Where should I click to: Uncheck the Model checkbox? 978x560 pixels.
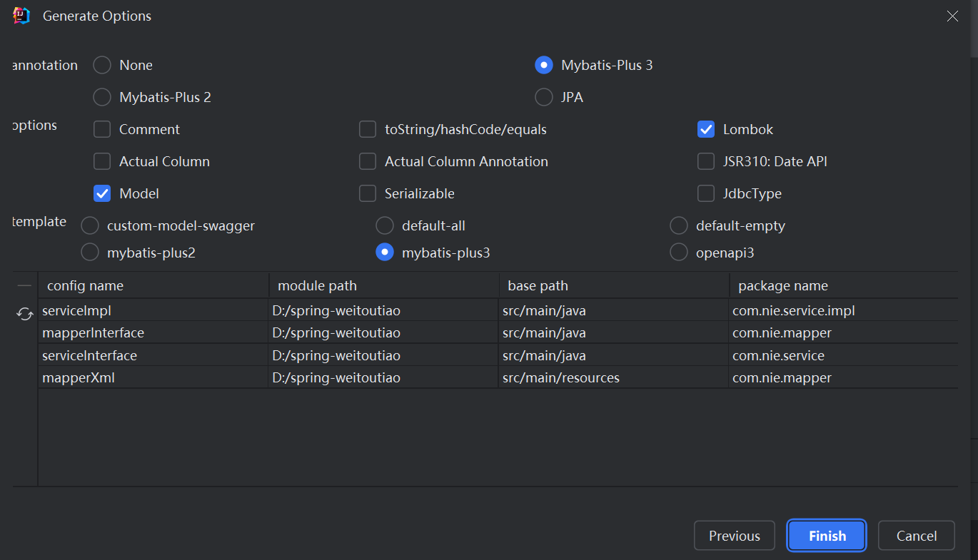coord(102,193)
